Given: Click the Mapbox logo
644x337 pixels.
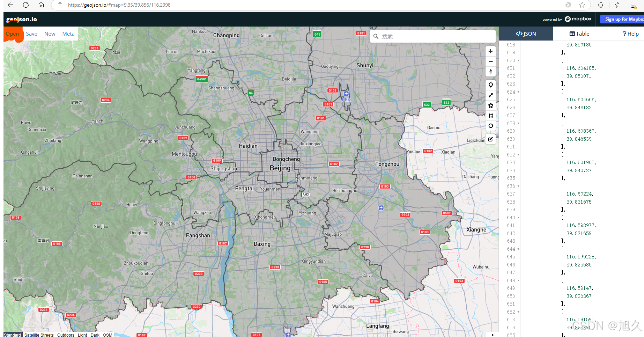Looking at the screenshot, I should click(x=578, y=19).
